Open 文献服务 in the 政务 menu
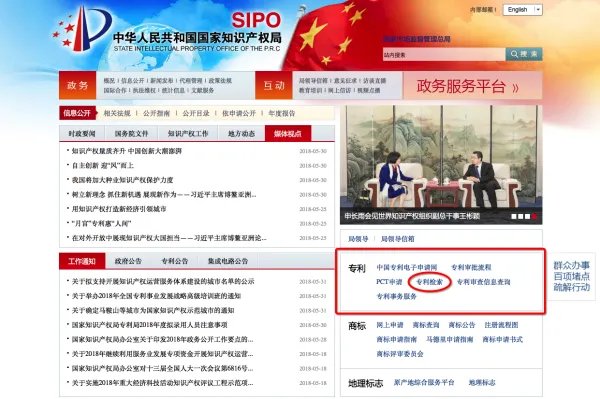 203,90
